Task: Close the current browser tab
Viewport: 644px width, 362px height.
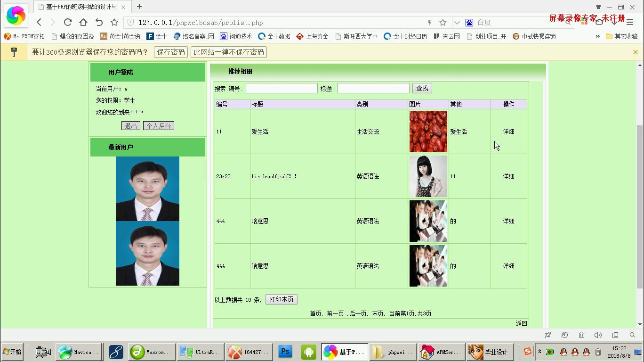Action: pos(124,7)
